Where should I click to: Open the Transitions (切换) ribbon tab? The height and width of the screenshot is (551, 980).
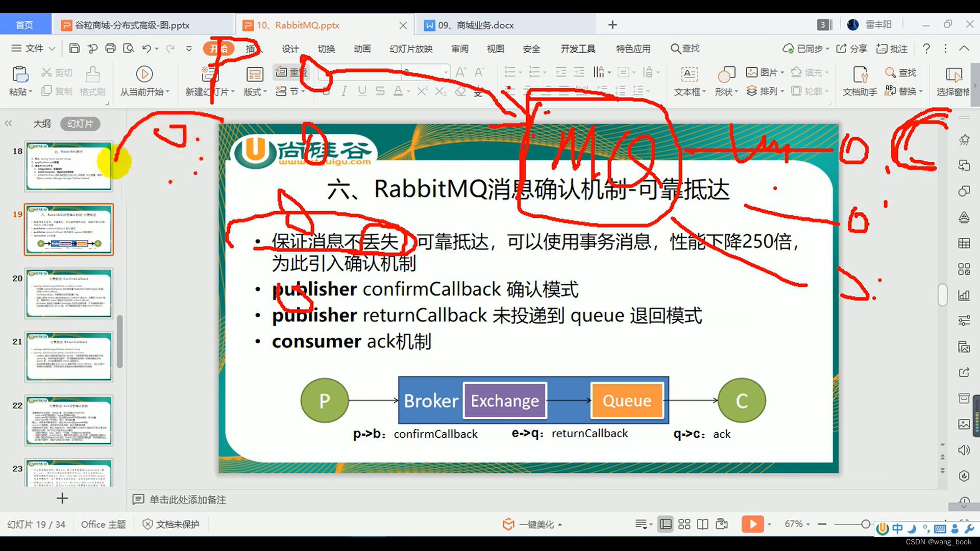pyautogui.click(x=326, y=48)
